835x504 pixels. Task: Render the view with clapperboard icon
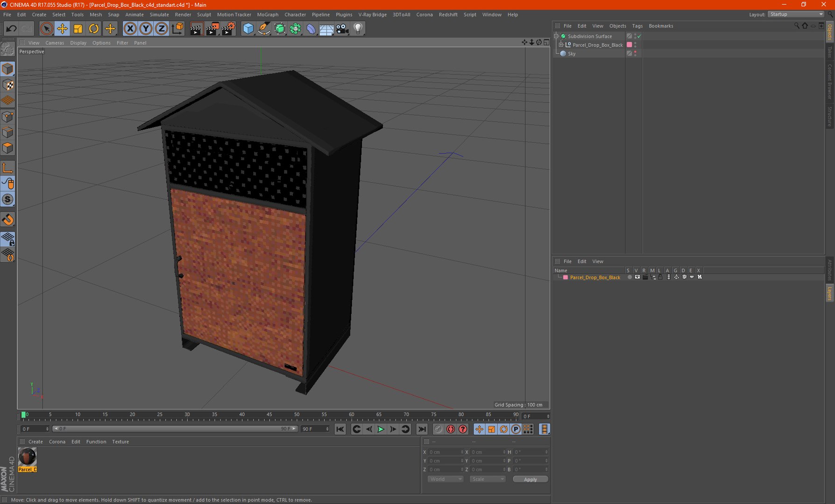click(x=196, y=29)
